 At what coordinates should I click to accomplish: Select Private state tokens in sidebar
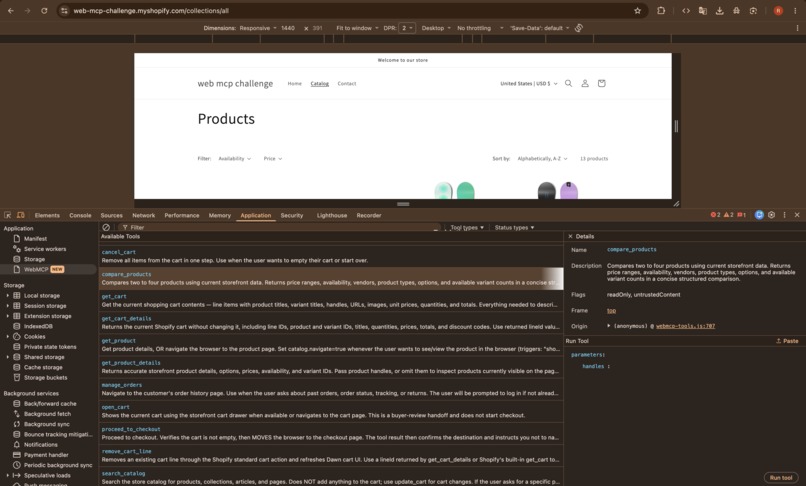coord(50,347)
